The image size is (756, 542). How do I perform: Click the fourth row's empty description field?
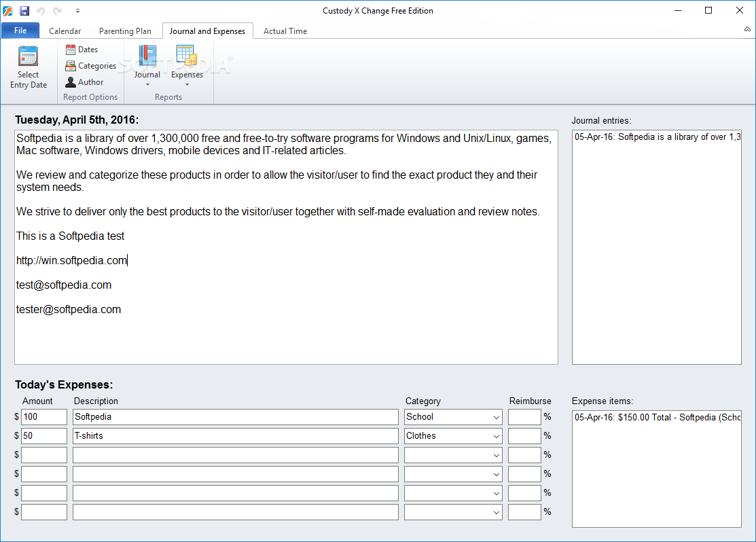click(x=235, y=474)
